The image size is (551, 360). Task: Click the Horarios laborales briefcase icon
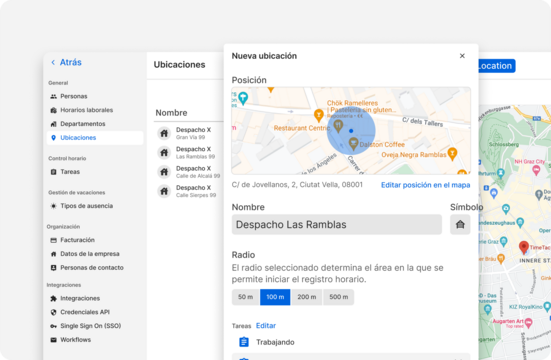(x=53, y=110)
